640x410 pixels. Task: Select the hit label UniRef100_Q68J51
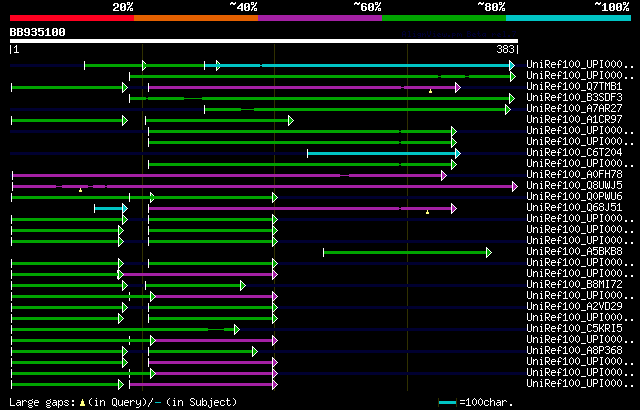tap(574, 208)
